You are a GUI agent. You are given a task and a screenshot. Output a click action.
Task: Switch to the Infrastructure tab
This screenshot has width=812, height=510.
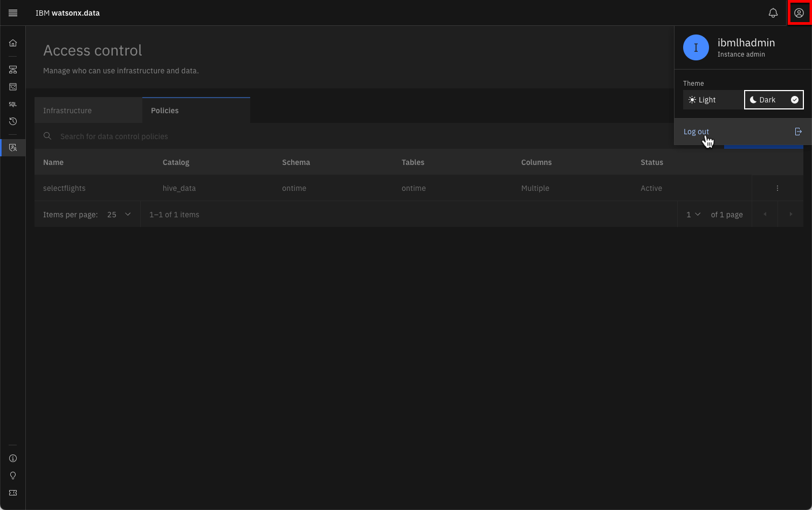[88, 111]
